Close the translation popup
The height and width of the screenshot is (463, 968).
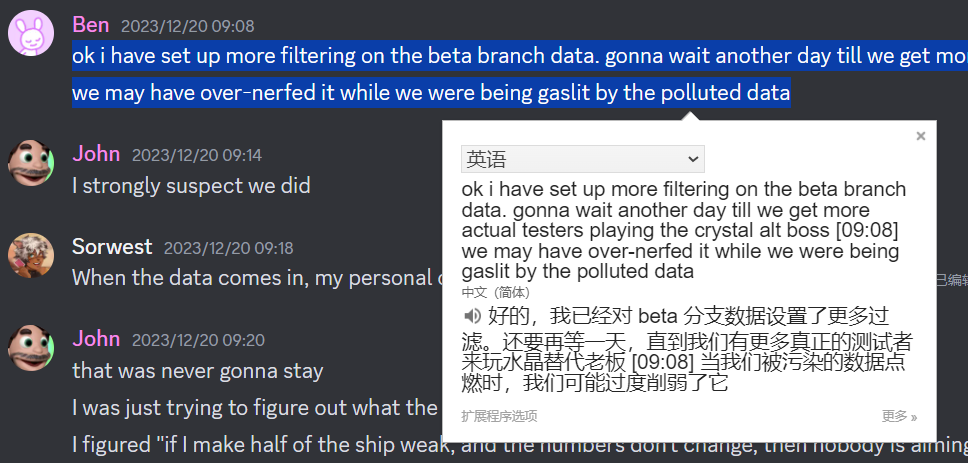click(921, 136)
